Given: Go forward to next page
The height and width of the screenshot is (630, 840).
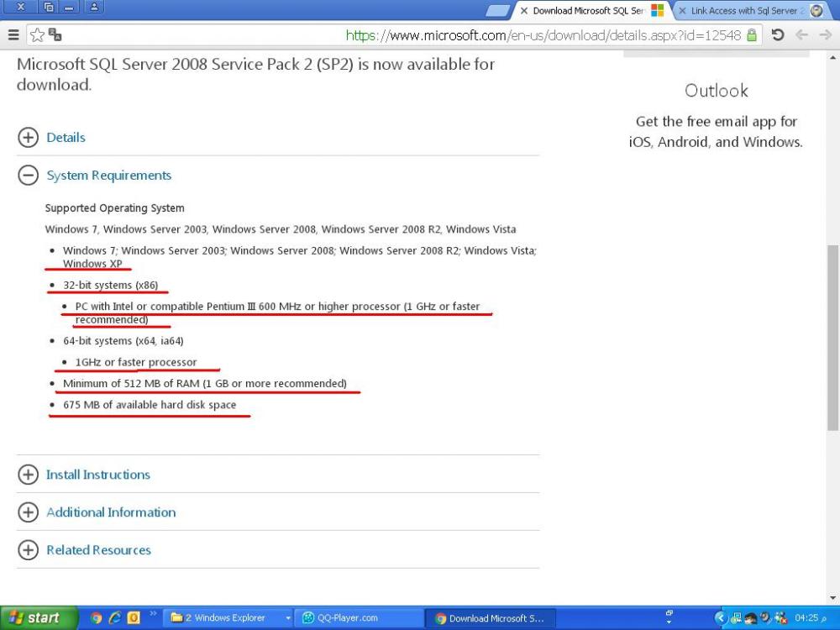Looking at the screenshot, I should click(826, 35).
